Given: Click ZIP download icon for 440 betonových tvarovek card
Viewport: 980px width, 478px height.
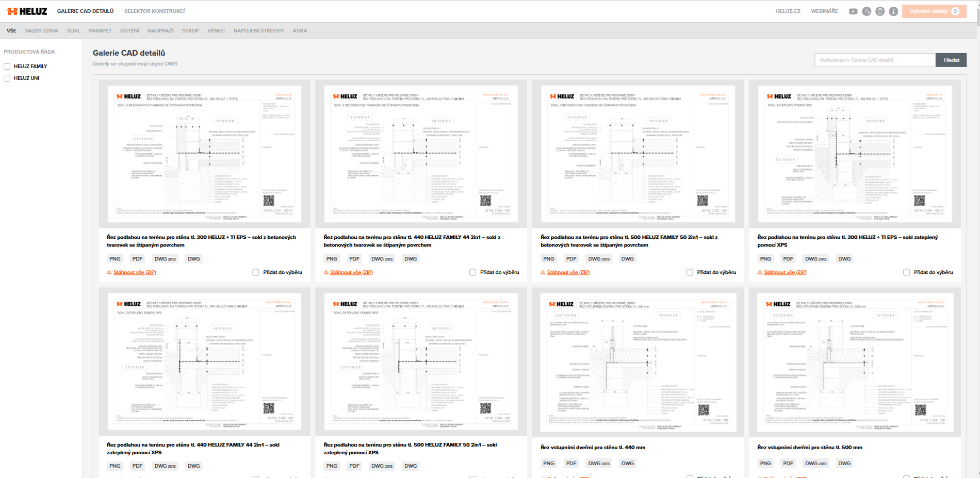Looking at the screenshot, I should point(326,272).
